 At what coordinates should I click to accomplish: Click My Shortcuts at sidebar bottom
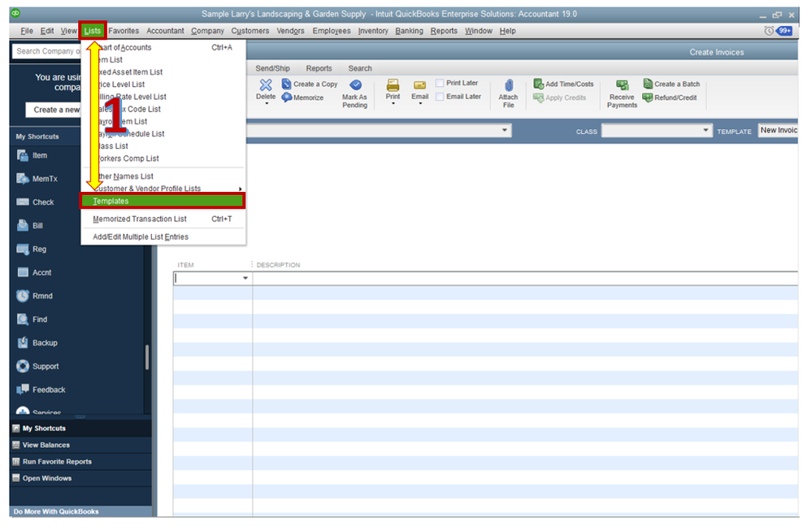pos(80,428)
